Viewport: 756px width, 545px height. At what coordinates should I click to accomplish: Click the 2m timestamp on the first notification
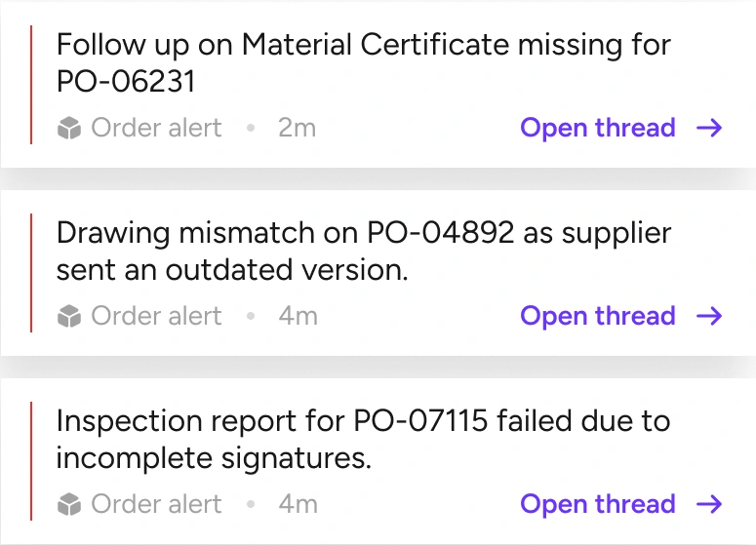click(x=297, y=128)
